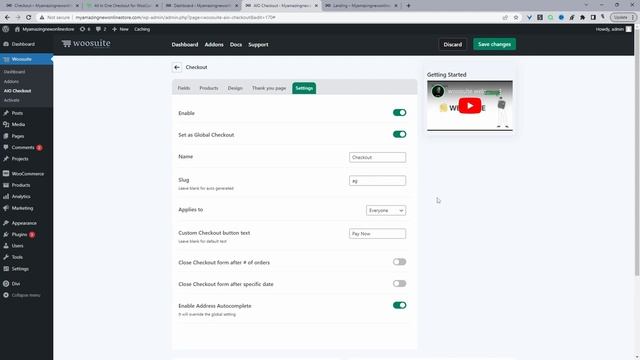Viewport: 640px width, 360px height.
Task: Open Marketing in the sidebar
Action: click(x=22, y=208)
